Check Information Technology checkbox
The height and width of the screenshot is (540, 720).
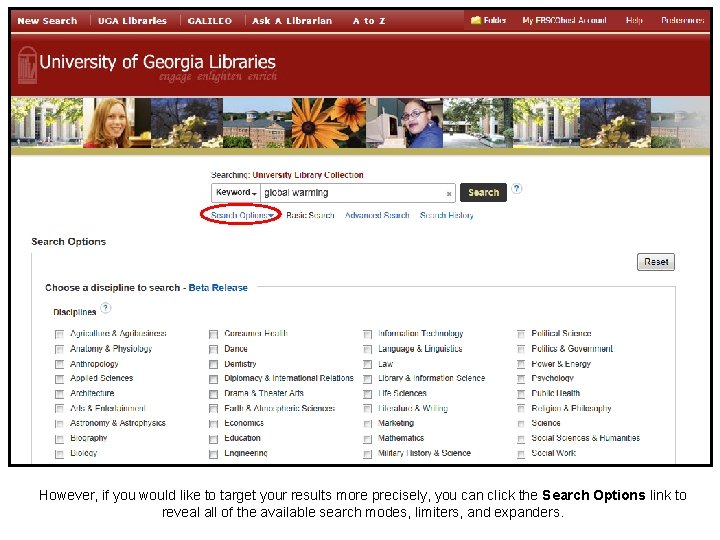[x=367, y=334]
